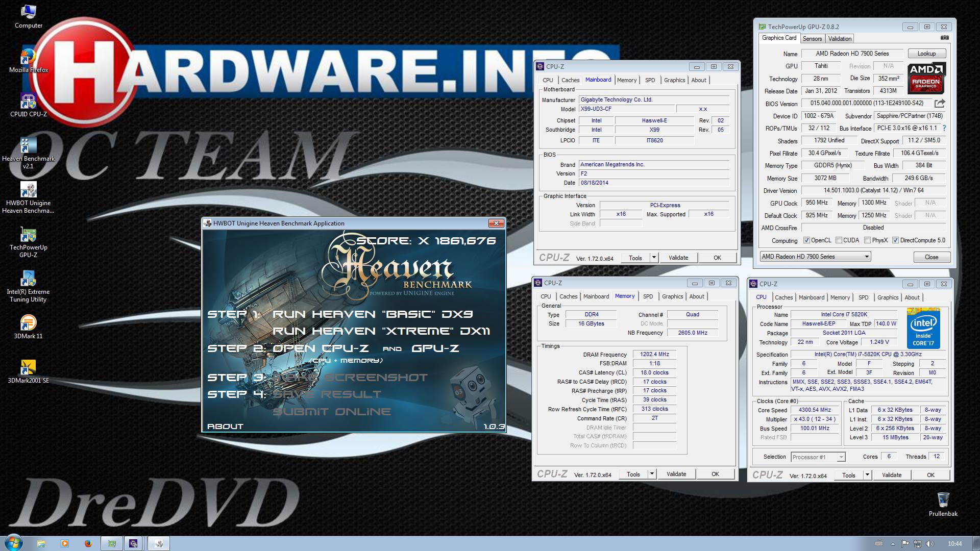Click Validate in the CPU-Z Mainboard window
This screenshot has width=980, height=551.
(678, 258)
